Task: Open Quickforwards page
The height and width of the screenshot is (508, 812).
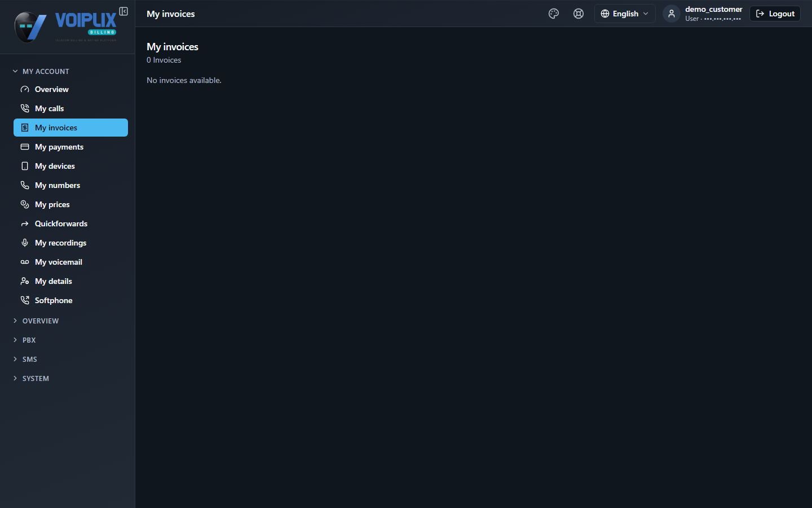Action: (x=70, y=224)
